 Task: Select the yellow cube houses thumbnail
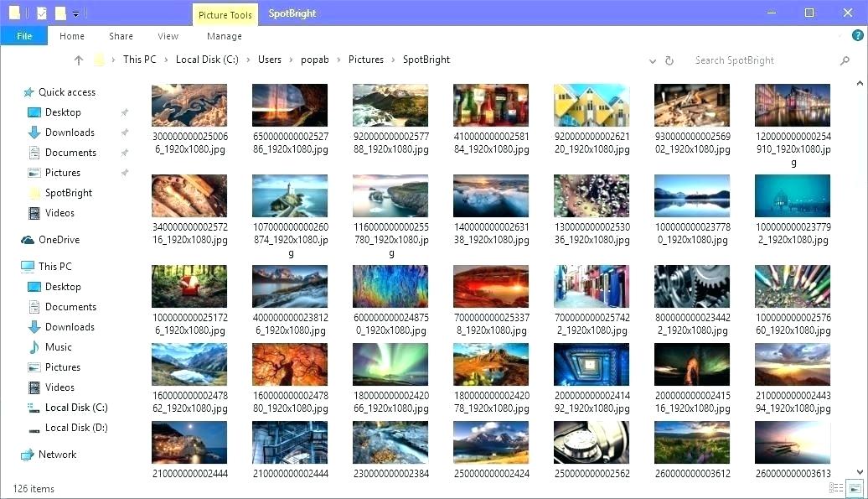(592, 105)
